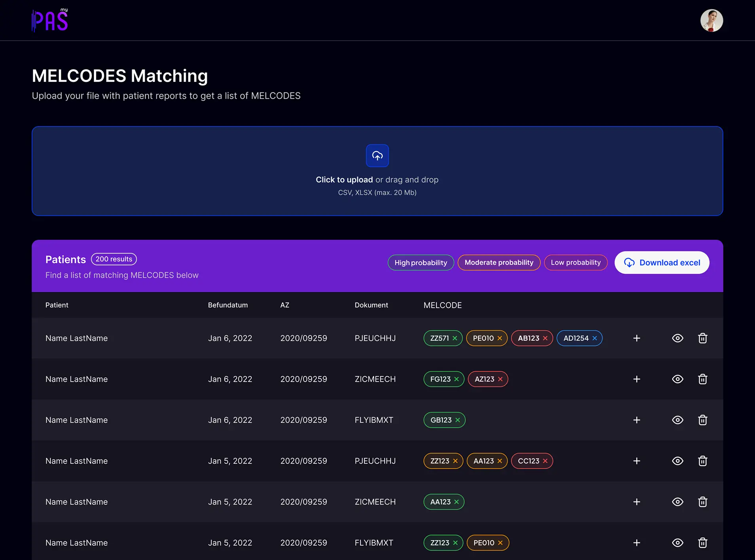Delete the ZICMEECH row dated Jan 6

[702, 379]
